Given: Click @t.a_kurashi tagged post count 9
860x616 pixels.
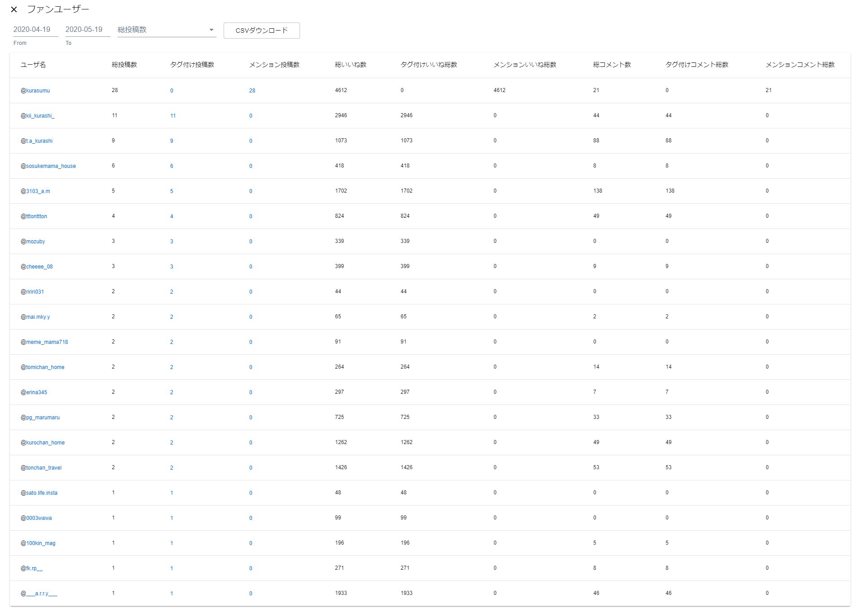Looking at the screenshot, I should tap(172, 141).
